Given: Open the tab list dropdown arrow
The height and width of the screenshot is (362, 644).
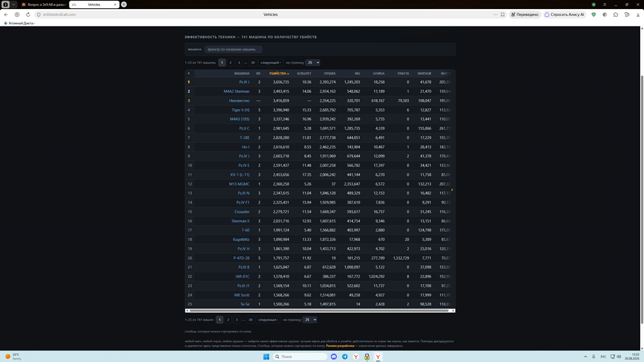Looking at the screenshot, I should (x=14, y=5).
